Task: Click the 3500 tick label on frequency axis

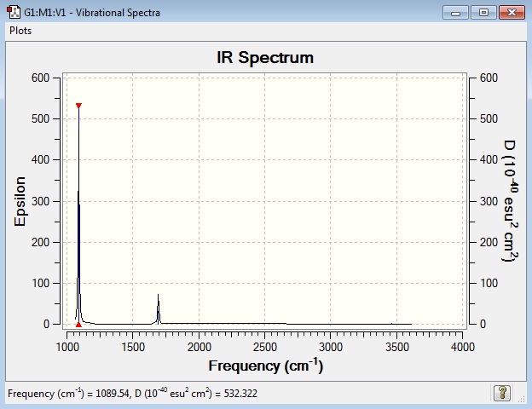Action: [x=397, y=347]
